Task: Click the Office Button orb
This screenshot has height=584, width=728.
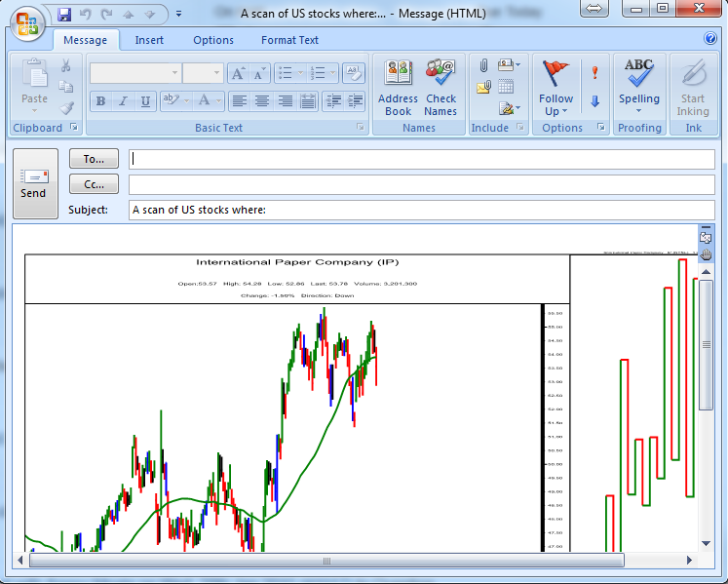Action: pyautogui.click(x=28, y=23)
